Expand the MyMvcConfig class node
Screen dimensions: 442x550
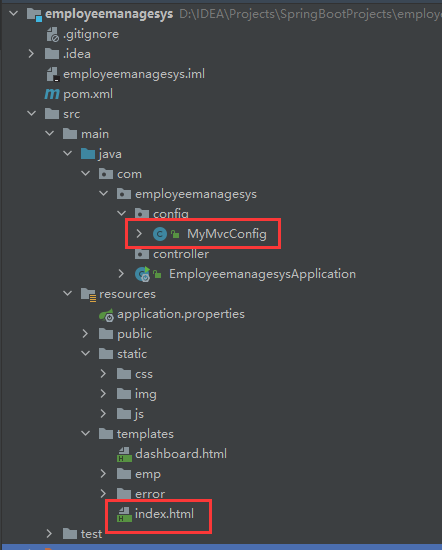139,234
